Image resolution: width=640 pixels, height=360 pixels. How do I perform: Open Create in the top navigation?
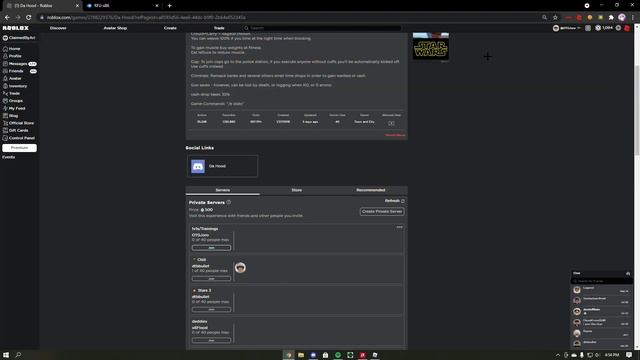170,28
